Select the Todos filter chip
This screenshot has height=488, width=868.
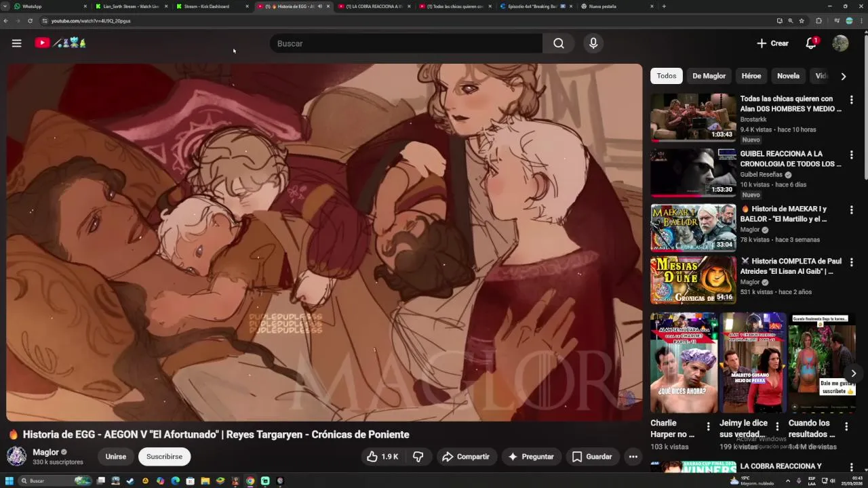[667, 76]
